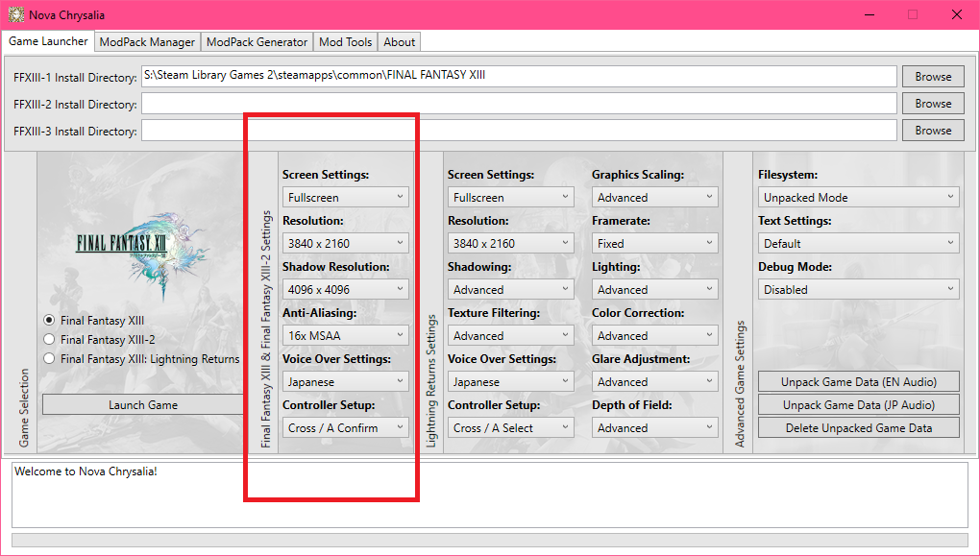
Task: Click the Welcome to Nova Chrysalia log box
Action: [490, 495]
